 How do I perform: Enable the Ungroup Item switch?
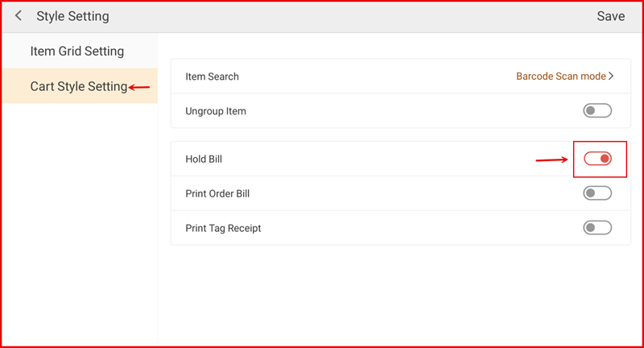597,111
